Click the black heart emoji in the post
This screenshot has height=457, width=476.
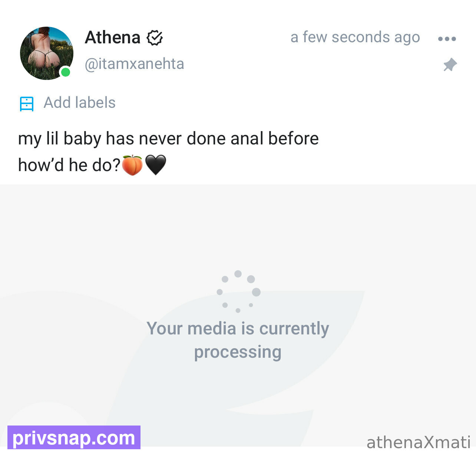[x=156, y=165]
